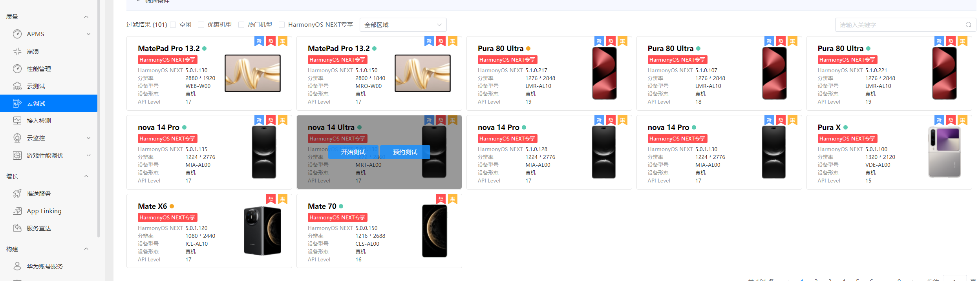Click 服务直达 menu item
The width and height of the screenshot is (980, 281).
pos(49,228)
